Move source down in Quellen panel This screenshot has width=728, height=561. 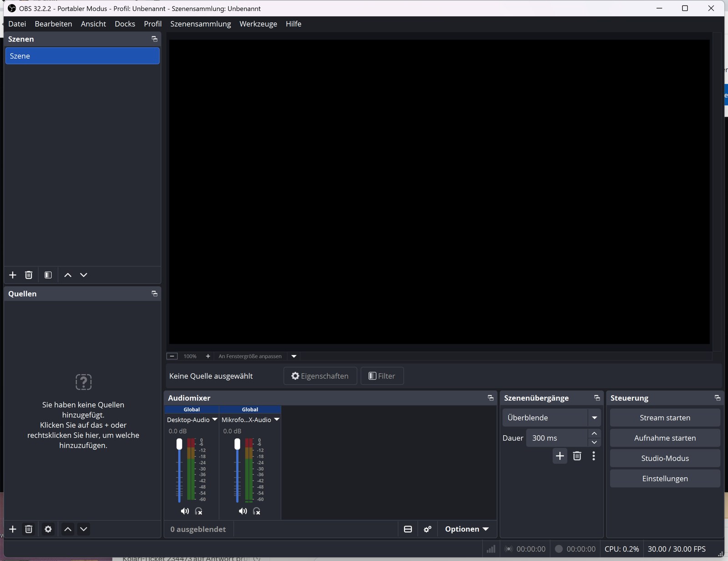click(84, 529)
